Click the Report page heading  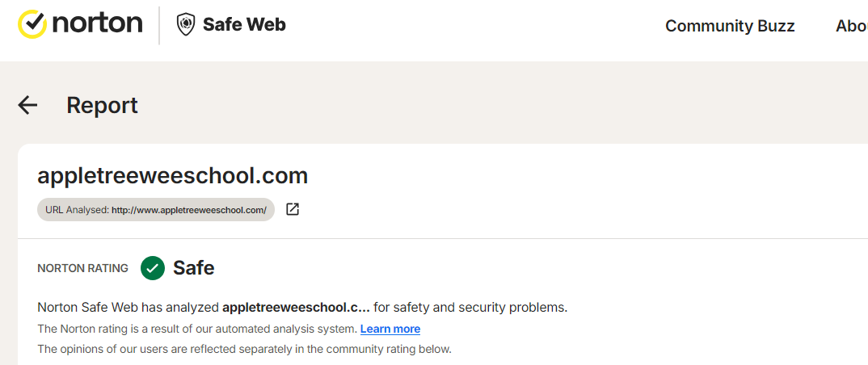click(102, 105)
